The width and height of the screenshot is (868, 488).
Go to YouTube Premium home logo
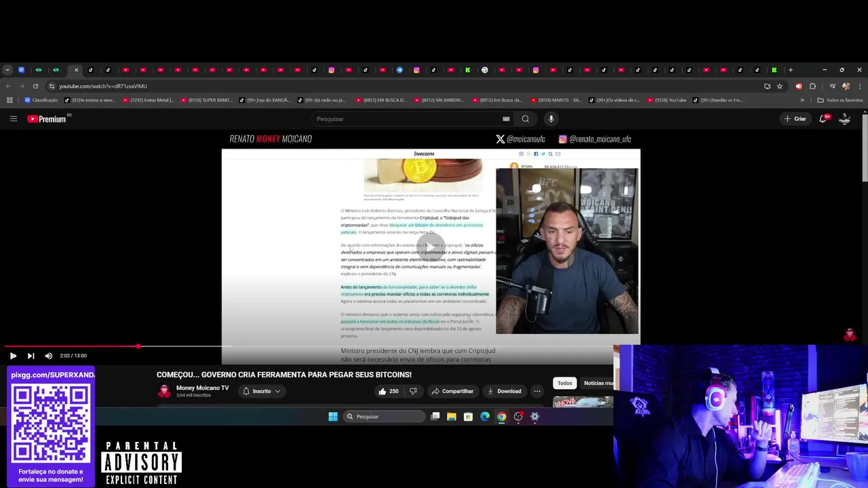coord(47,119)
